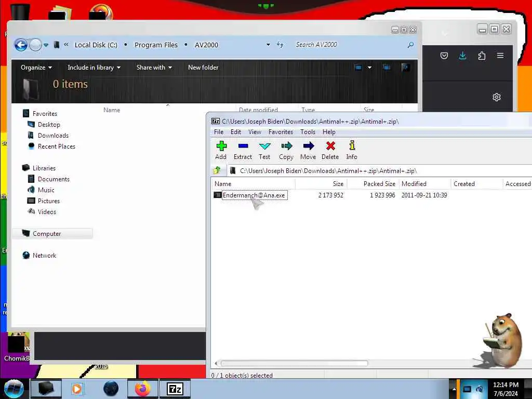Click the horizontal scrollbar in 7-Zip
532x399 pixels.
(x=294, y=363)
